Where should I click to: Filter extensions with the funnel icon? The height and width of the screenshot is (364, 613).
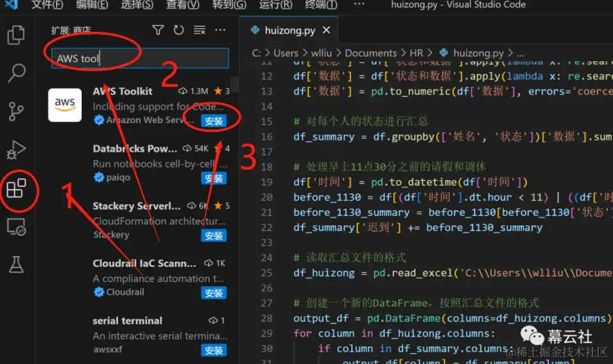click(x=158, y=30)
